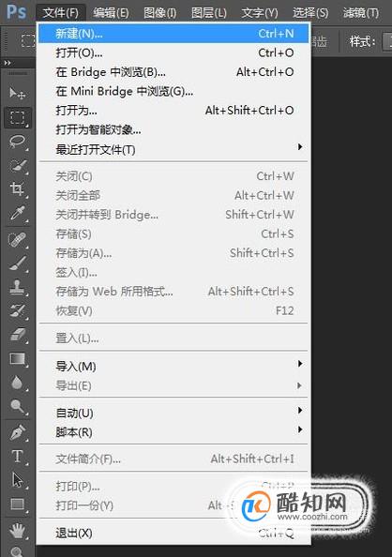The image size is (392, 557).
Task: Expand the 脚本(R) submenu
Action: (173, 432)
